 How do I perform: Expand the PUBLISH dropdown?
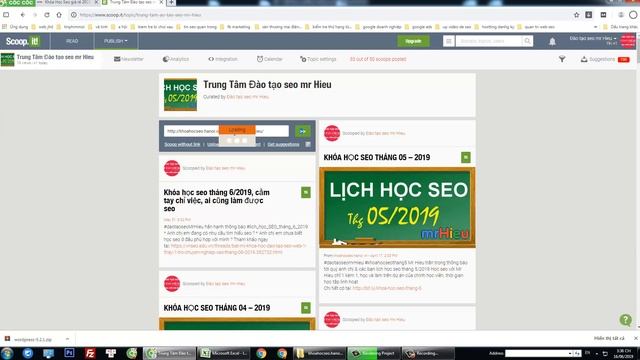116,41
